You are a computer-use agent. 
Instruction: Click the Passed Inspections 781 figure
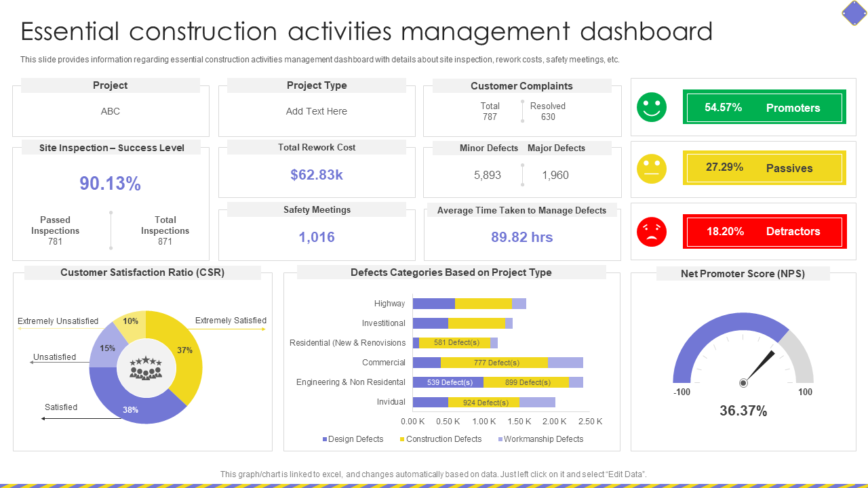pyautogui.click(x=55, y=230)
